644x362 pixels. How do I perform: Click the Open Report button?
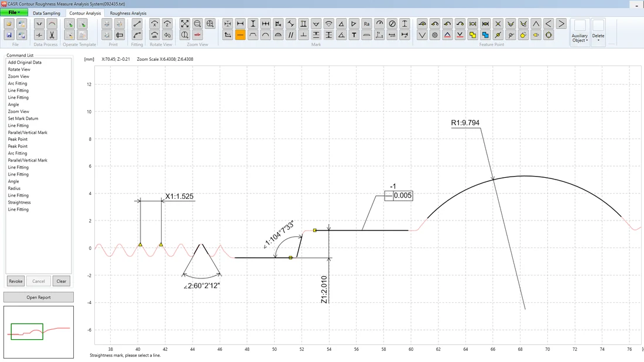(x=39, y=297)
